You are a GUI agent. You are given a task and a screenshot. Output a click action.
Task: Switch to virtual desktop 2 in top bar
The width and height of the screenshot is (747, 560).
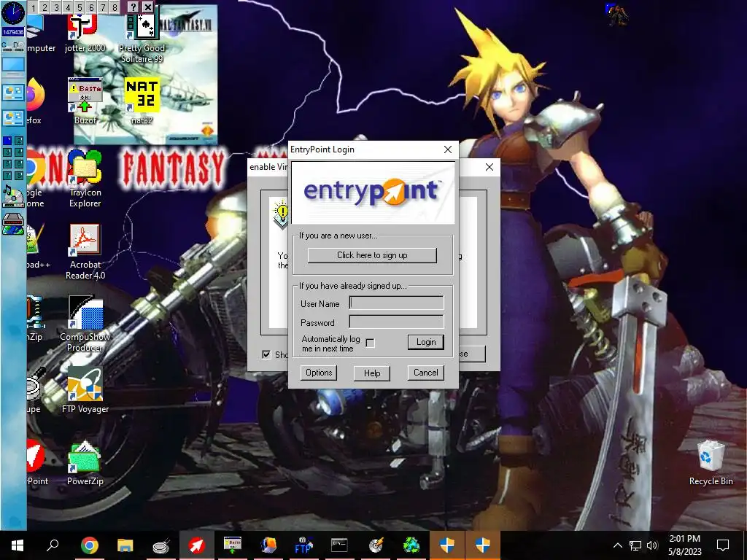pos(44,7)
